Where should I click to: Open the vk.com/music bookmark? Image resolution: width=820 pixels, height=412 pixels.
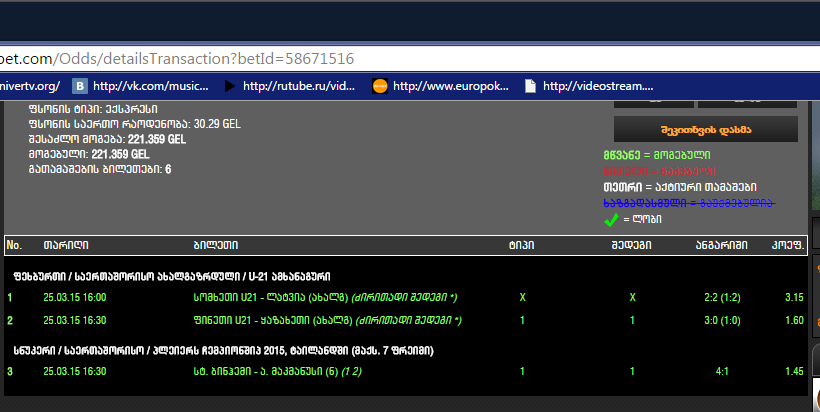click(151, 86)
